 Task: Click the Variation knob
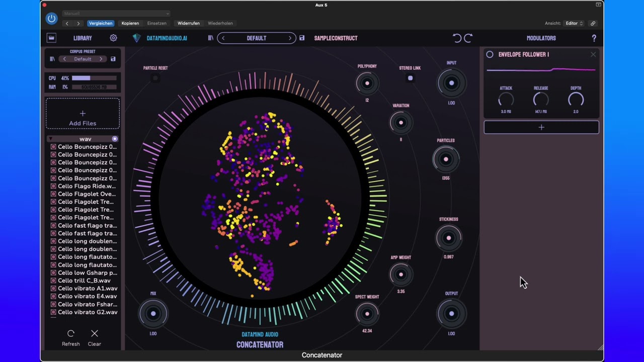[x=401, y=122]
